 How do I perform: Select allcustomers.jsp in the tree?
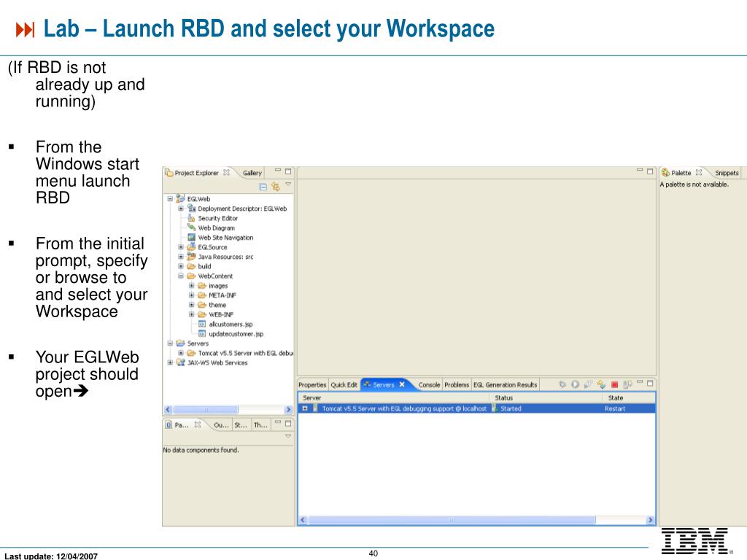tap(231, 324)
